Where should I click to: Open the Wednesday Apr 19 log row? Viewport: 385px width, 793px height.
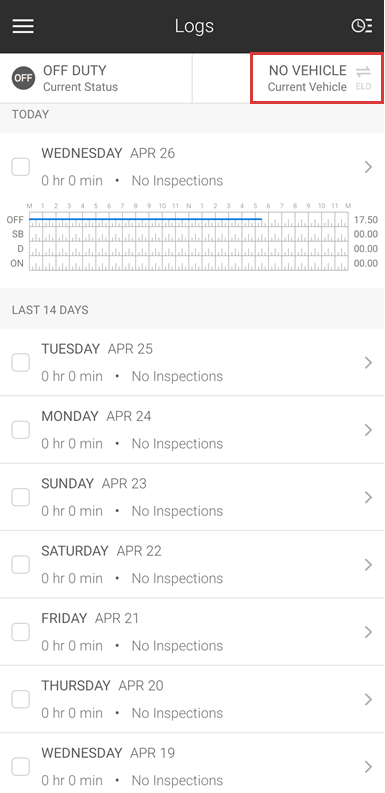click(192, 763)
